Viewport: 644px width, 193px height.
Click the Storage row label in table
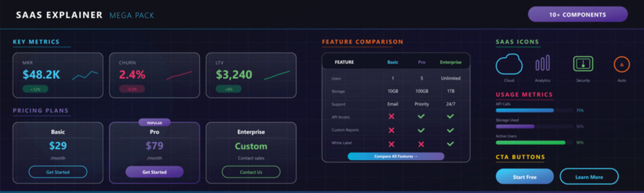(338, 91)
